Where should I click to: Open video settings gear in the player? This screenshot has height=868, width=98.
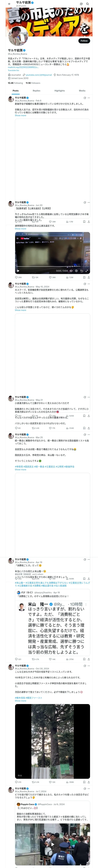tap(76, 271)
